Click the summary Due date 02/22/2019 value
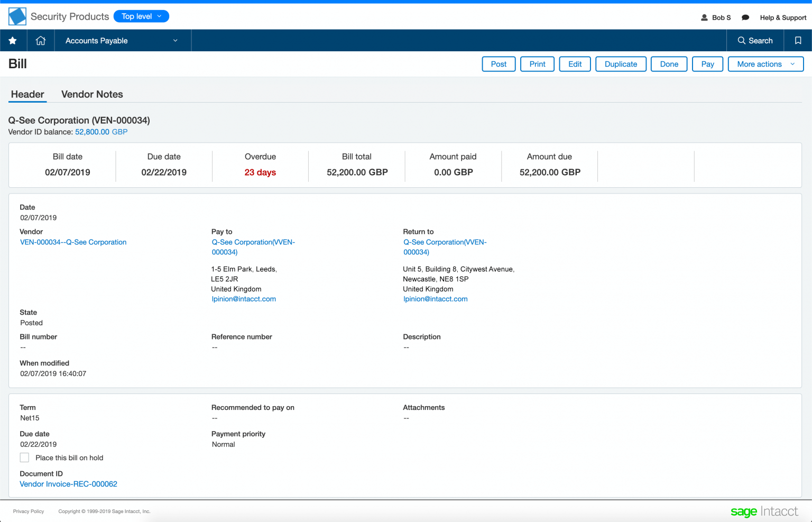 (164, 172)
